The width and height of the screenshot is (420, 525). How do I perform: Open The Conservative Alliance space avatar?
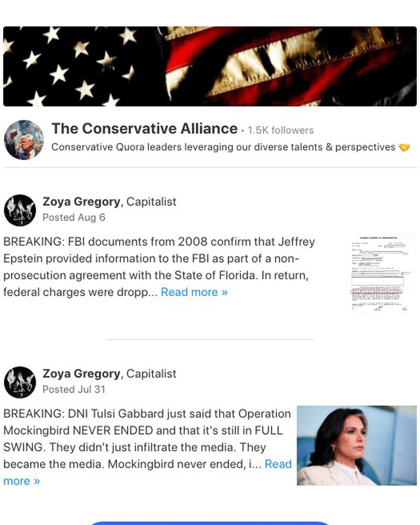point(24,140)
